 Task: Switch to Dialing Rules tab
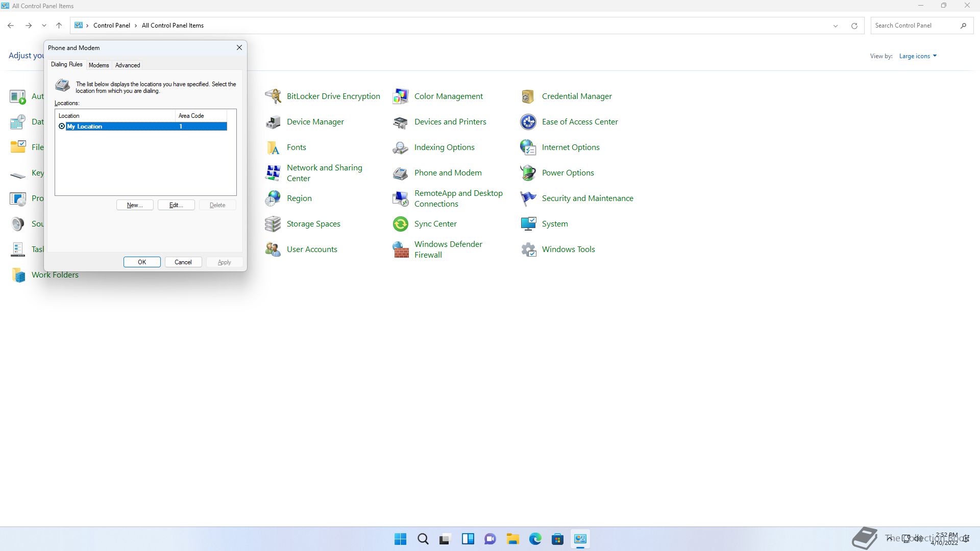click(x=66, y=64)
